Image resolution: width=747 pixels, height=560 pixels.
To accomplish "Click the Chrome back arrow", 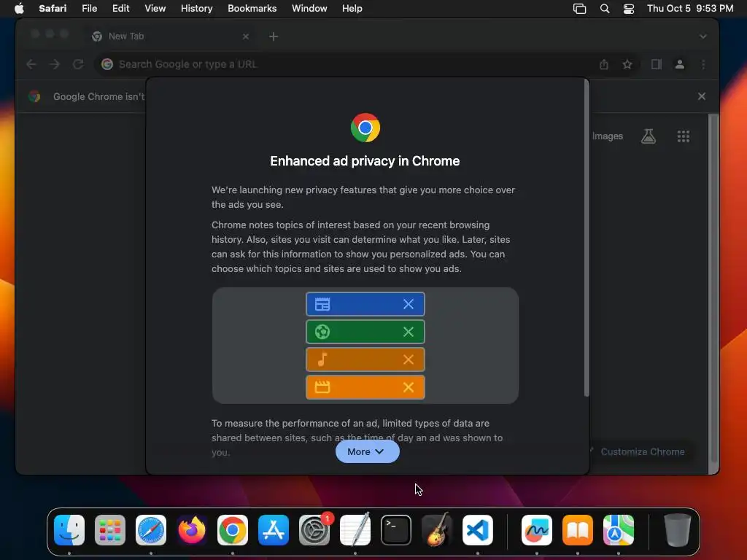I will (x=31, y=64).
